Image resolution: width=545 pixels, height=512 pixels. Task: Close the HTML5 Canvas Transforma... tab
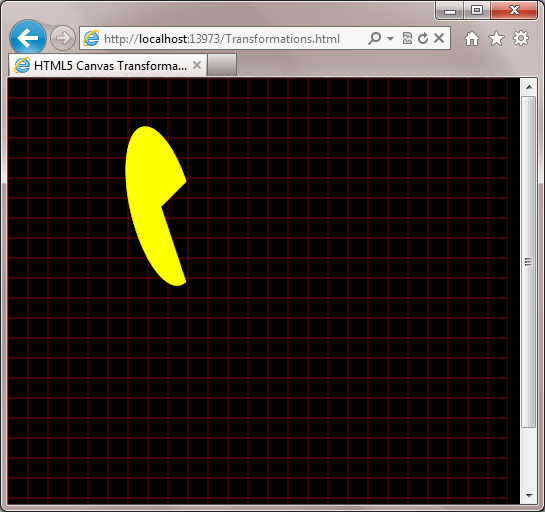click(197, 65)
